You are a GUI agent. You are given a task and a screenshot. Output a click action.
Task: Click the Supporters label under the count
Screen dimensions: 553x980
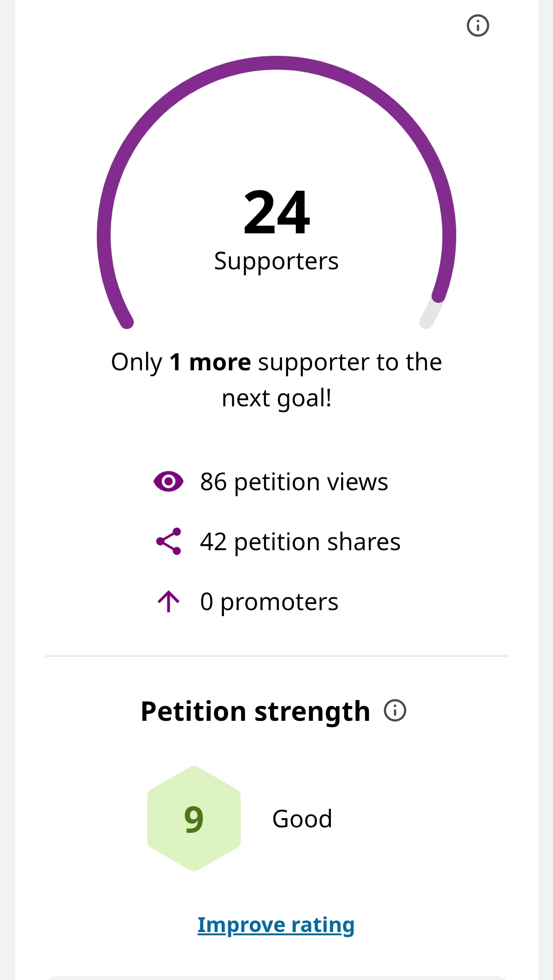pyautogui.click(x=276, y=261)
